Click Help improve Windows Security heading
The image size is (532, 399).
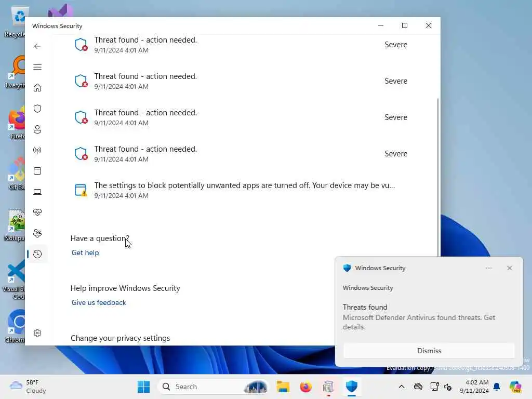click(x=125, y=288)
